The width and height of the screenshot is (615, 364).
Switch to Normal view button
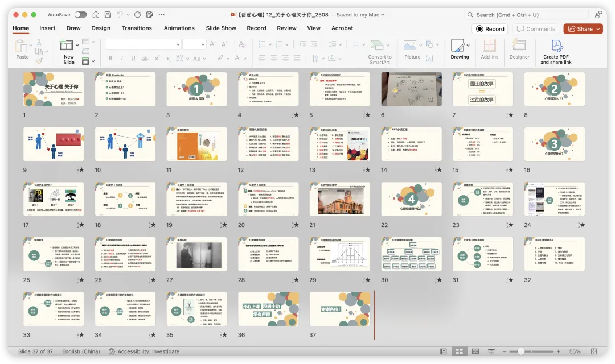[443, 351]
